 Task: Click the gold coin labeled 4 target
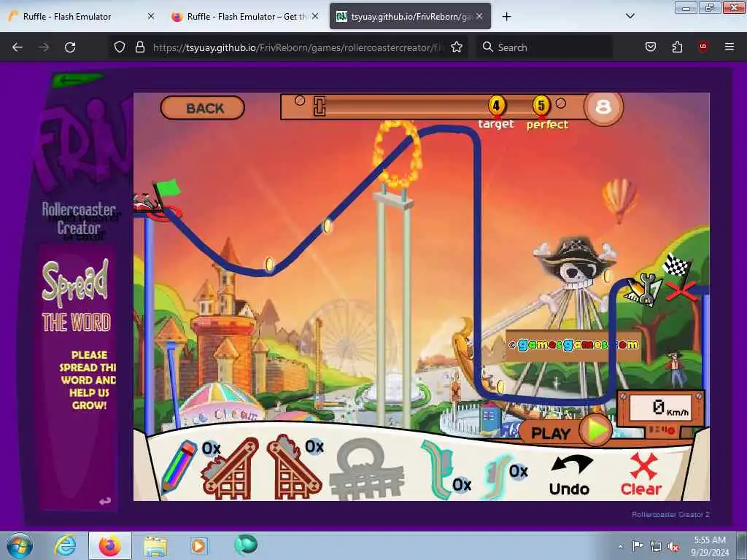496,106
